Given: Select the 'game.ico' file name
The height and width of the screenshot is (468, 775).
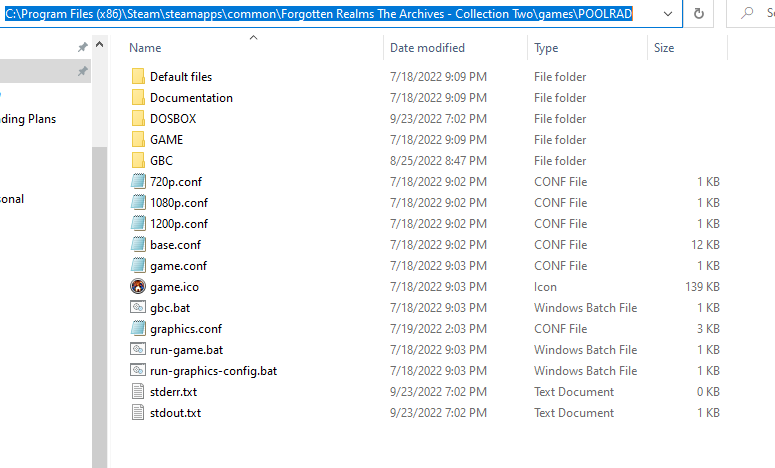Looking at the screenshot, I should click(x=174, y=287).
